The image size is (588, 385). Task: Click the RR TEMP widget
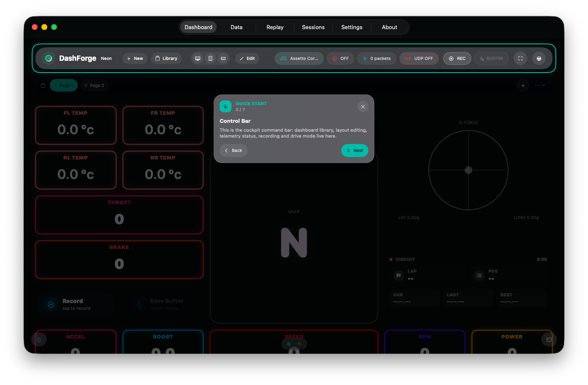pos(163,170)
